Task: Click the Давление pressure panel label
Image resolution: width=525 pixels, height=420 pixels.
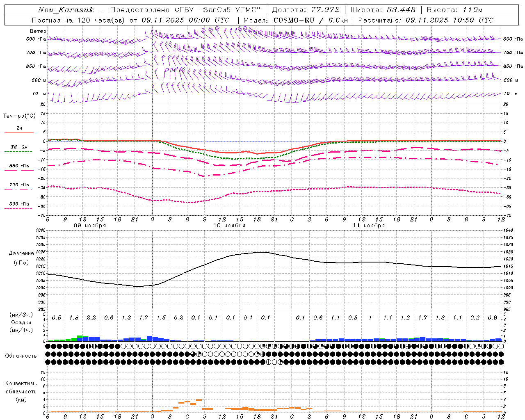Action: (21, 253)
